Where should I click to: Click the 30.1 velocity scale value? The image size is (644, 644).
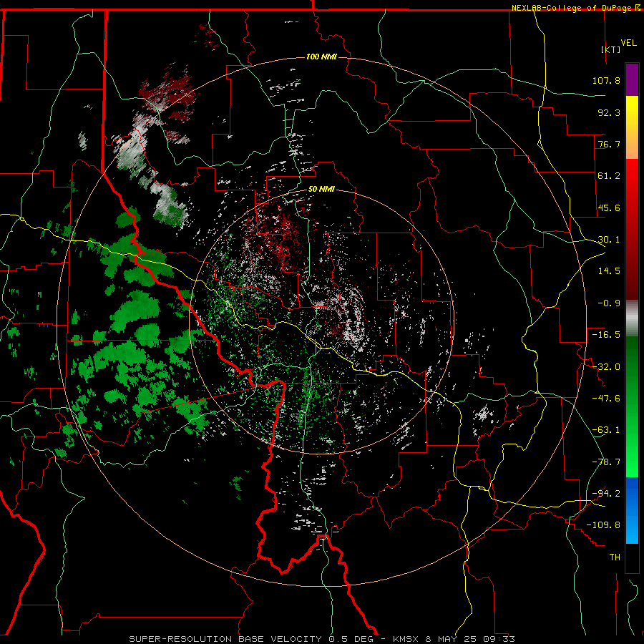pyautogui.click(x=609, y=240)
